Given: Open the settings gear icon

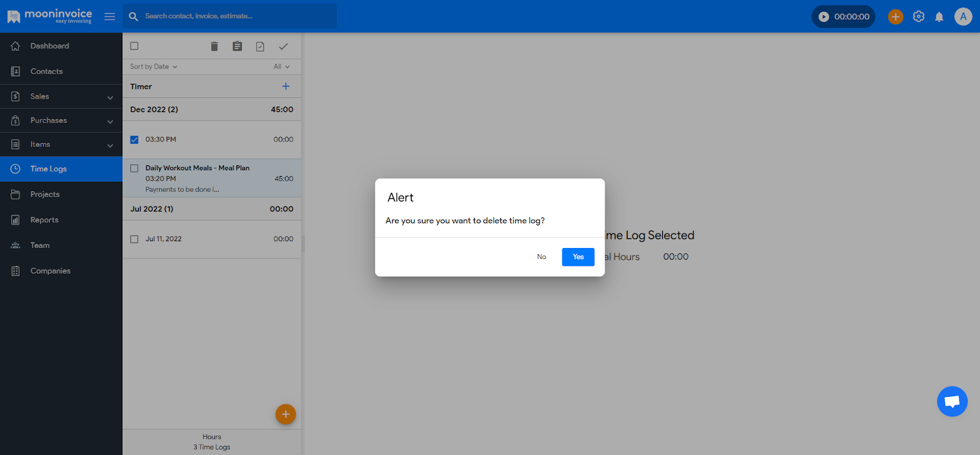Looking at the screenshot, I should click(918, 17).
